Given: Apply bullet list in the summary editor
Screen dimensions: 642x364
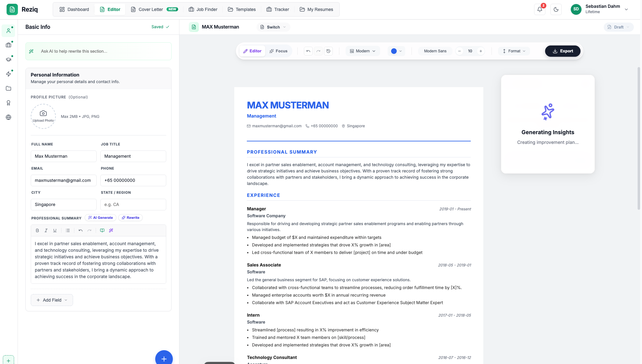Looking at the screenshot, I should (x=67, y=230).
